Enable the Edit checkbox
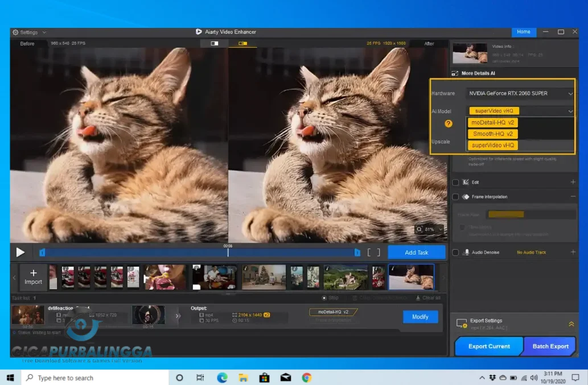 pos(455,183)
